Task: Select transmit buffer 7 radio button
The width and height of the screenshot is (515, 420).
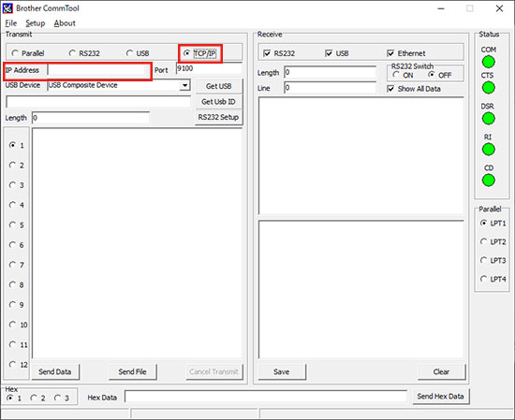Action: tap(12, 265)
